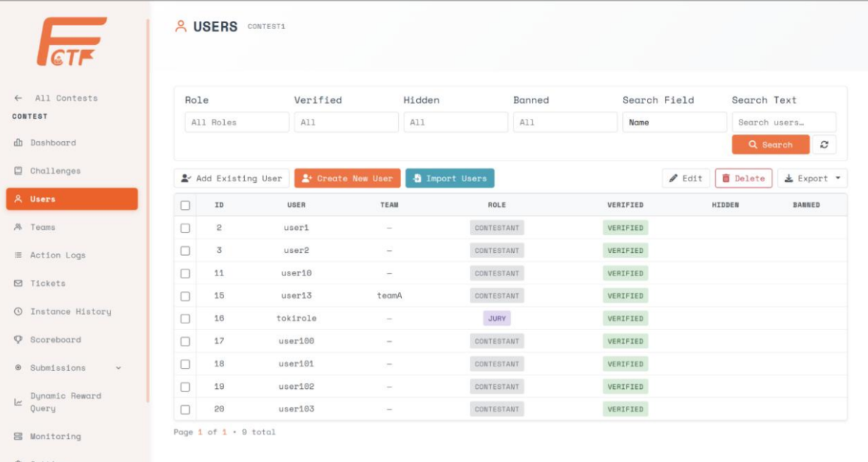Click the Monitoring server icon
Viewport: 868px width, 462px height.
click(18, 437)
